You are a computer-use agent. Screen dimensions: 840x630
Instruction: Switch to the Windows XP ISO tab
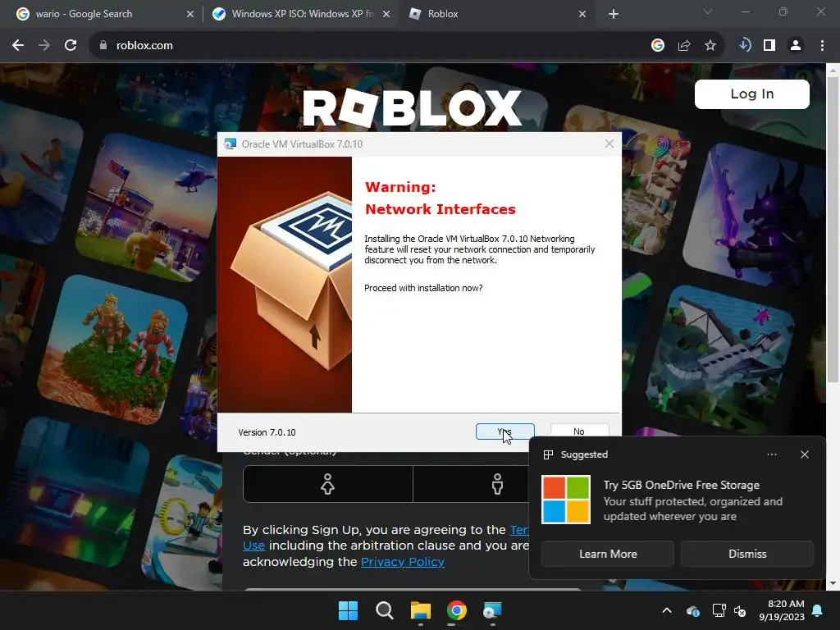click(300, 14)
